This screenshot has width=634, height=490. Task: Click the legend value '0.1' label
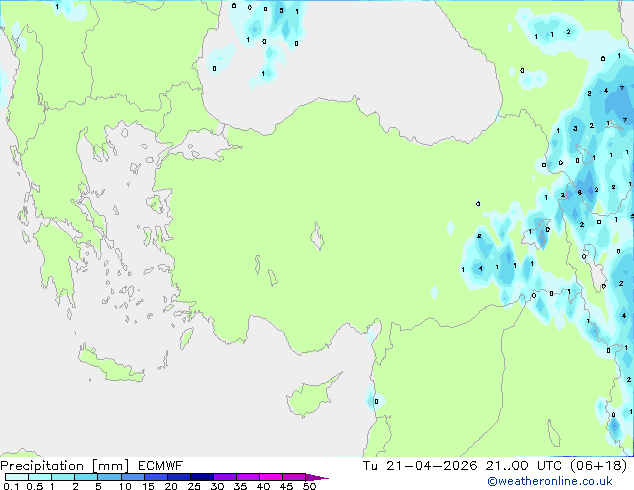tap(11, 486)
